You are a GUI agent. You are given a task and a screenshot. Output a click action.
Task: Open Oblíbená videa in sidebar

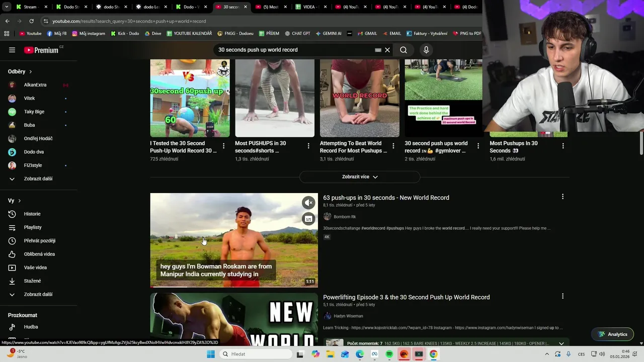click(38, 254)
